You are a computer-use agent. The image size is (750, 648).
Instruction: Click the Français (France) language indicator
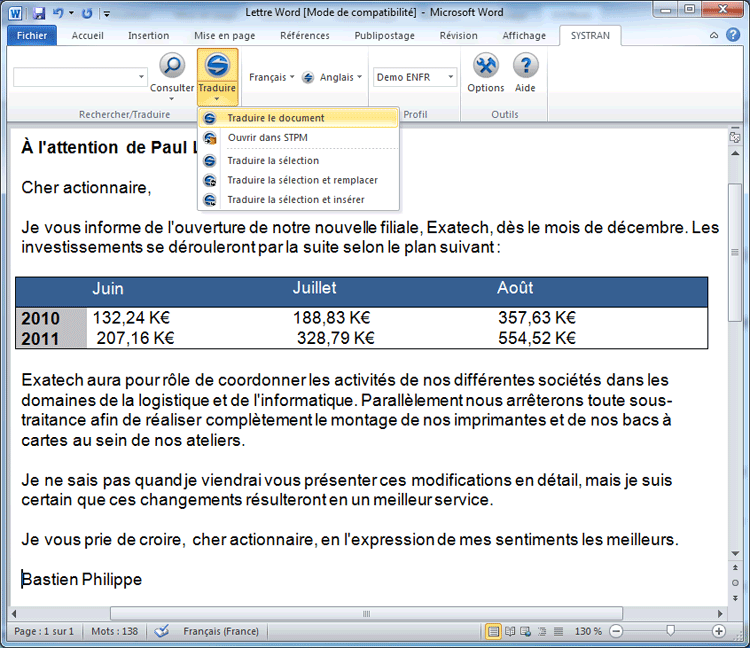(x=221, y=631)
